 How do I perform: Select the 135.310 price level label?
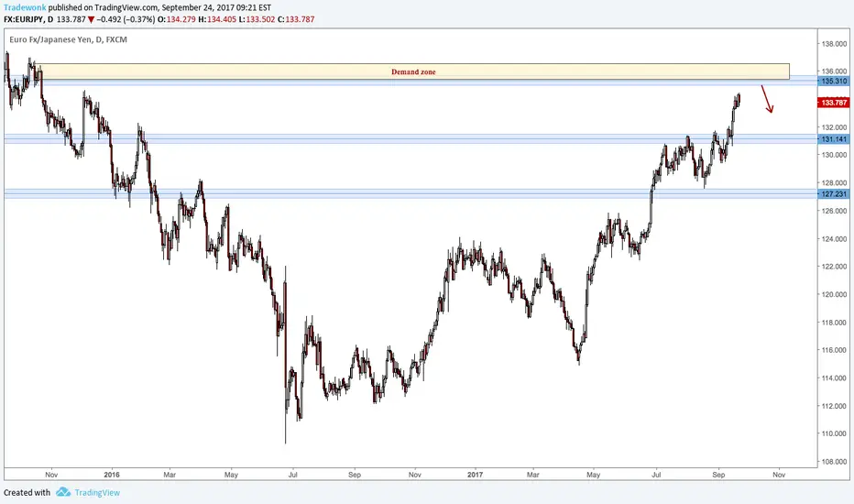(x=834, y=82)
